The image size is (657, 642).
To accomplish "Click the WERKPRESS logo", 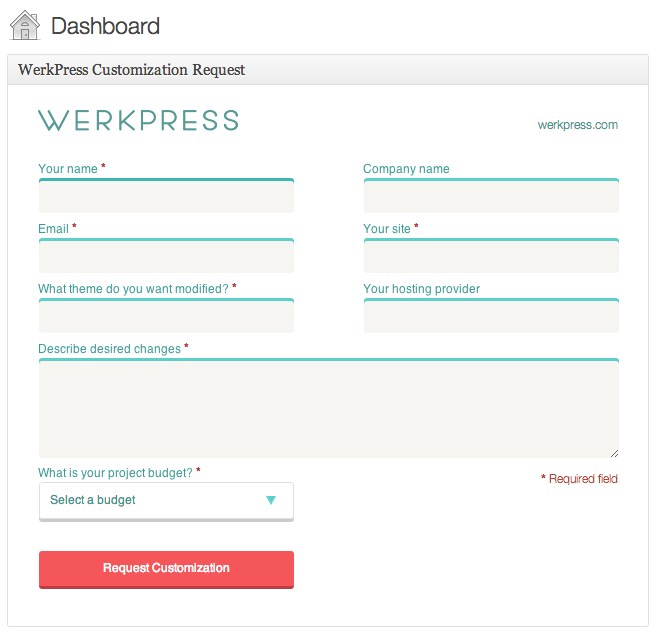I will (x=139, y=121).
